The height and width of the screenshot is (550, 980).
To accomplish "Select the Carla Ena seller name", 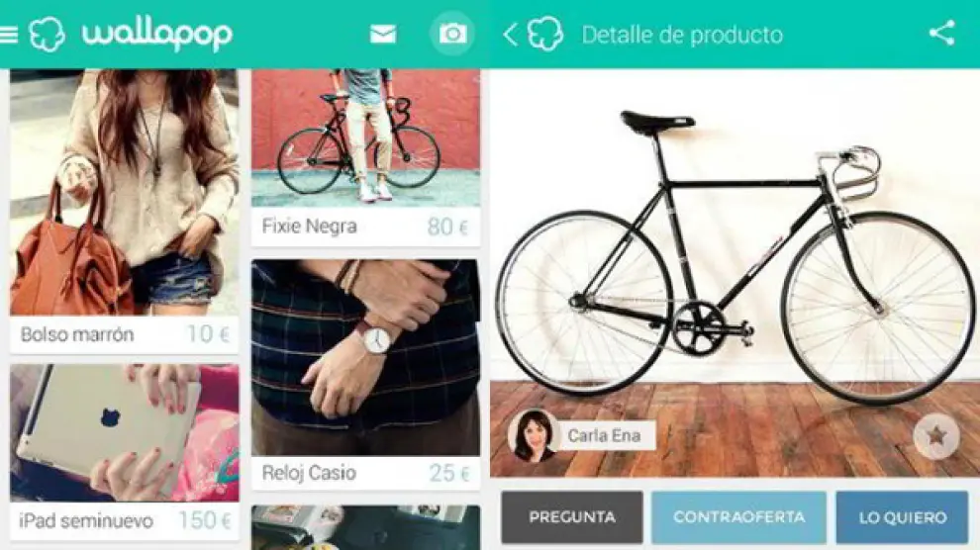I will pos(604,436).
